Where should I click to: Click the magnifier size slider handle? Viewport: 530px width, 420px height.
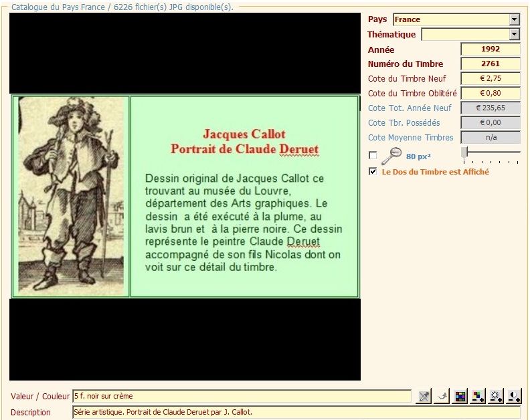tap(464, 152)
